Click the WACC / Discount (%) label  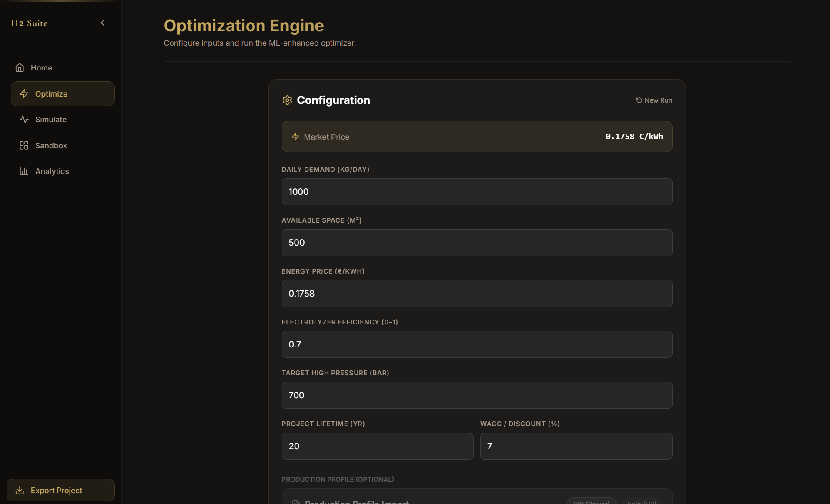point(520,424)
